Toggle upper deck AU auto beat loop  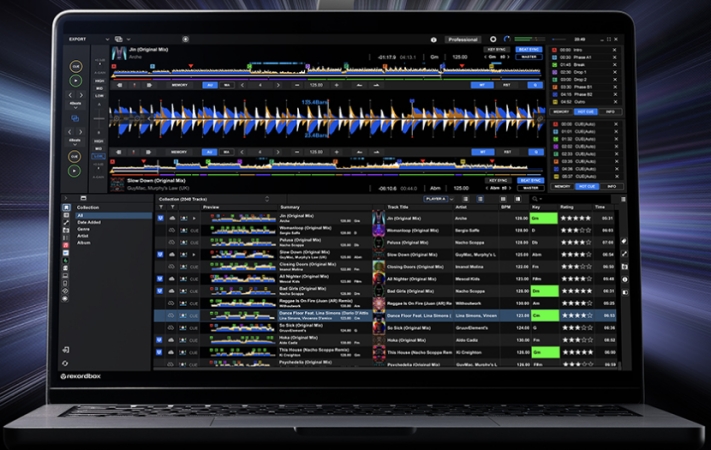coord(209,85)
